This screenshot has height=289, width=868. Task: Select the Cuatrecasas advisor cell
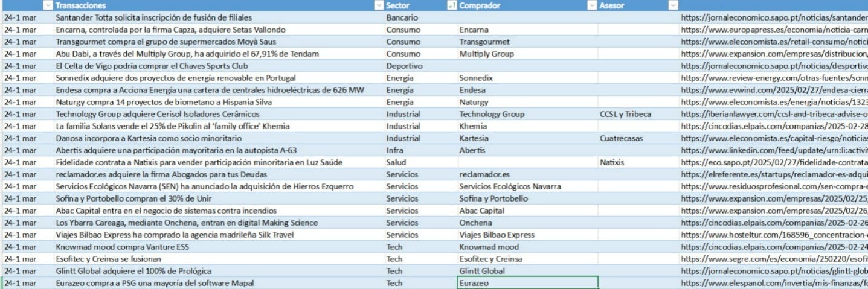[x=638, y=138]
